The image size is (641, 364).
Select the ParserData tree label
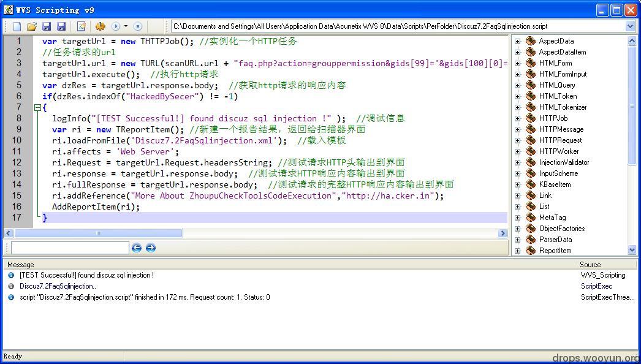tap(555, 240)
